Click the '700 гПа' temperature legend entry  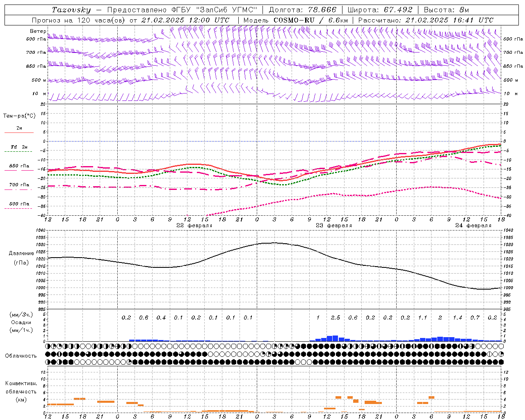[19, 185]
